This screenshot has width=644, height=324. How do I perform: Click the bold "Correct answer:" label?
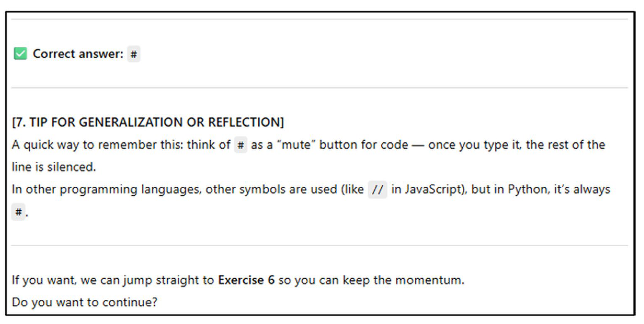point(78,54)
